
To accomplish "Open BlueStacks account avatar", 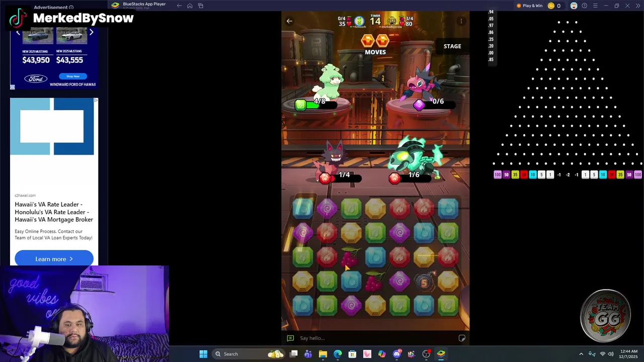I will click(574, 6).
